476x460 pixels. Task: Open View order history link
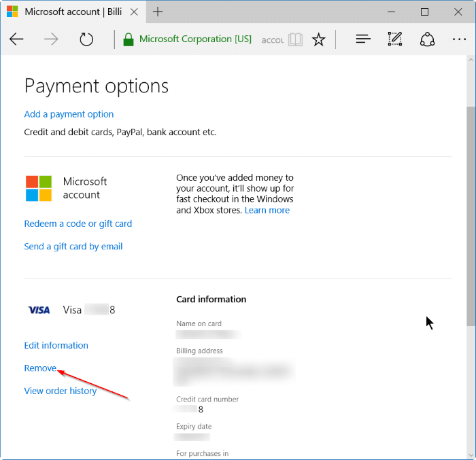[61, 391]
